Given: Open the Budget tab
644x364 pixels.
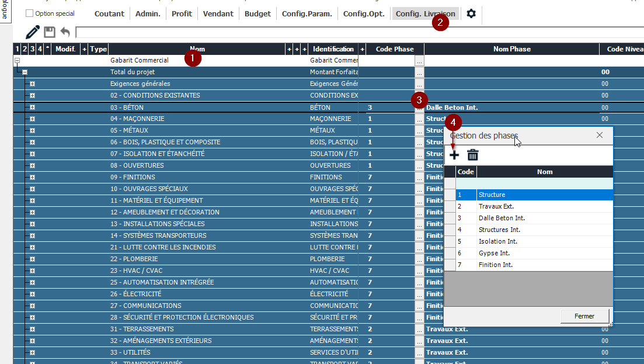Looking at the screenshot, I should (257, 13).
